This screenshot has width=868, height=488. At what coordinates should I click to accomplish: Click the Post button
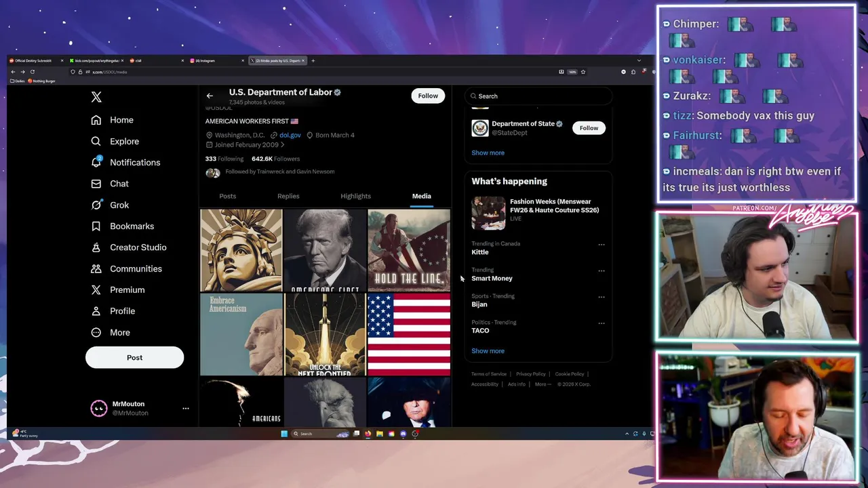pos(134,357)
